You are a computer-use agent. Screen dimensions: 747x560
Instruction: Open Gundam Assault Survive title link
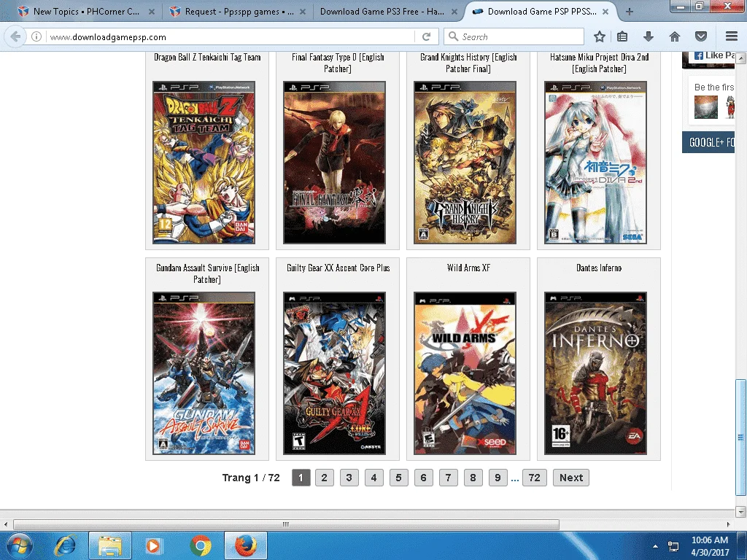(x=207, y=273)
